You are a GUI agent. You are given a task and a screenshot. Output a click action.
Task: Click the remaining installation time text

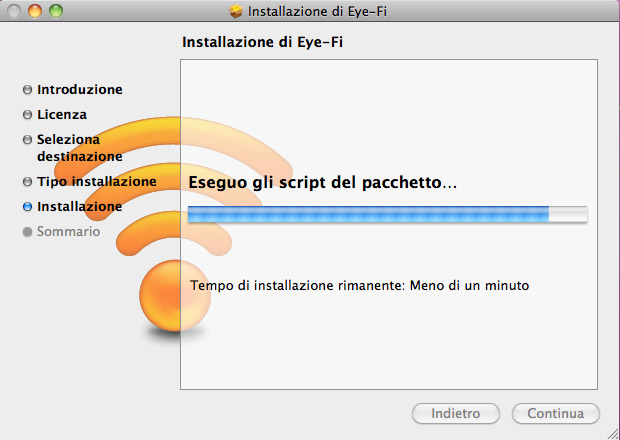click(x=359, y=285)
